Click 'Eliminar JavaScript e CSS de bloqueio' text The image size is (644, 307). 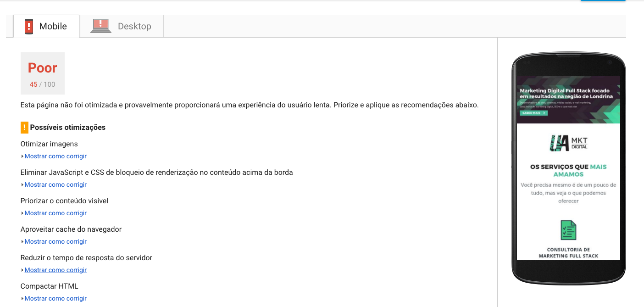click(x=157, y=173)
